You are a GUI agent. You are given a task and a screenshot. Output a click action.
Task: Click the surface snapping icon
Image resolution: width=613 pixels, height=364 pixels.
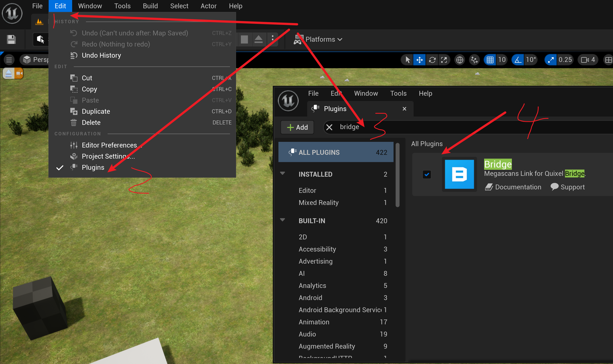(x=474, y=60)
